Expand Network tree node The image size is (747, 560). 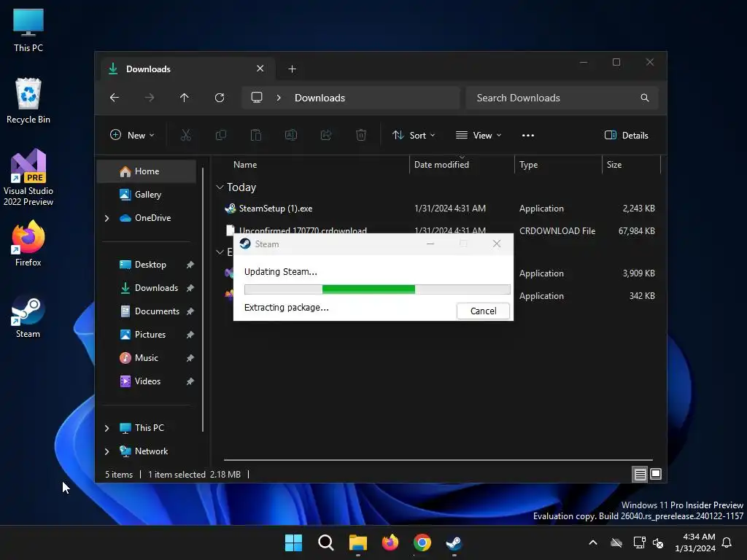(x=107, y=451)
